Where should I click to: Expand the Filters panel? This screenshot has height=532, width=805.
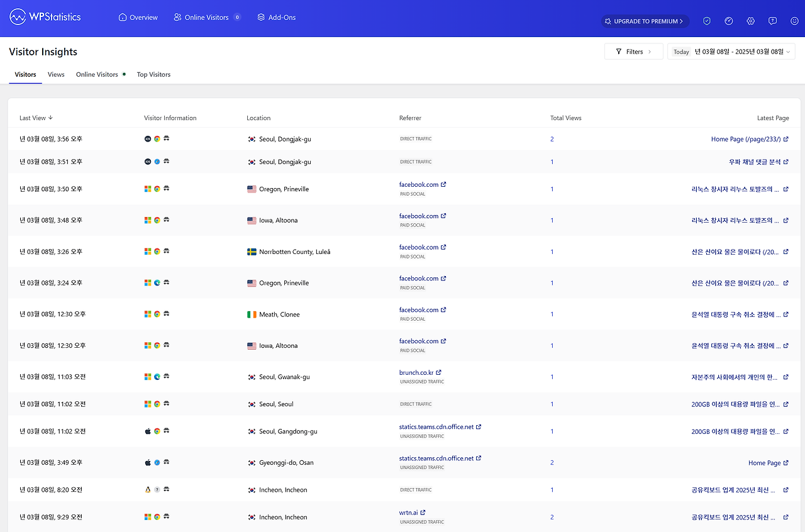pos(634,52)
